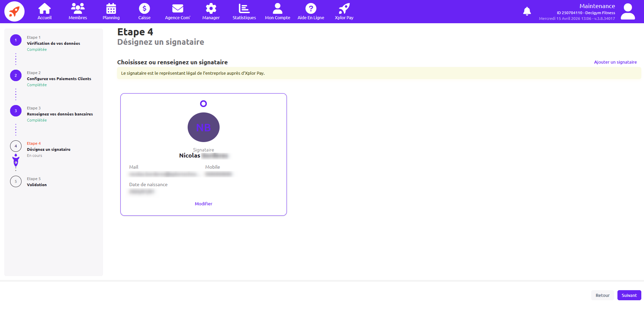Open the Accueil home icon

[x=44, y=8]
